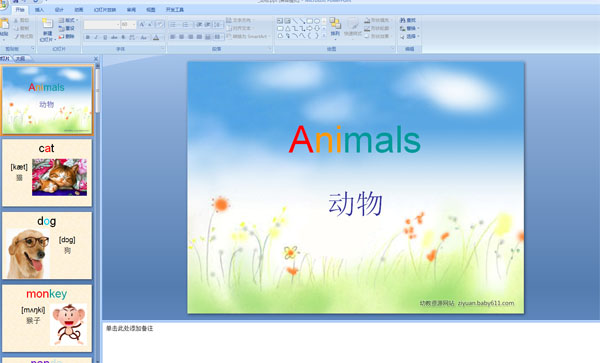Select the rectangle shape in shapes gallery
This screenshot has width=600, height=363.
309,21
